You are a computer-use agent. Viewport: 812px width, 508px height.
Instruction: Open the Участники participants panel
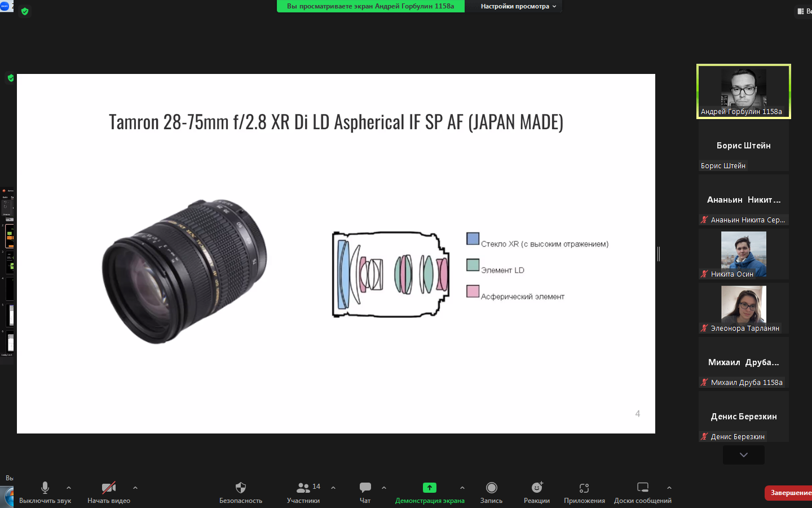click(x=303, y=492)
